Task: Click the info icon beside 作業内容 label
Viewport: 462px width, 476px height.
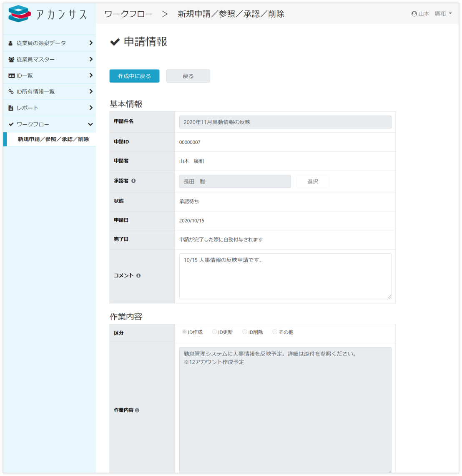Action: coord(137,411)
